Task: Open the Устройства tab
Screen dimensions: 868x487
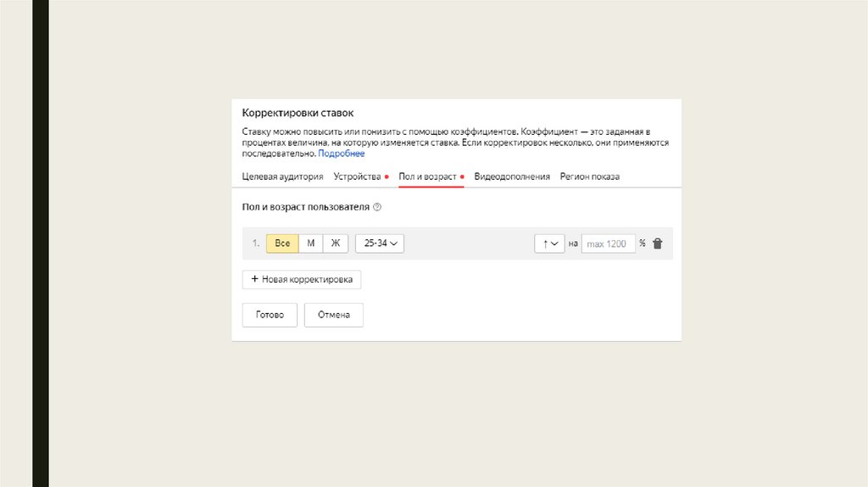Action: coord(357,176)
